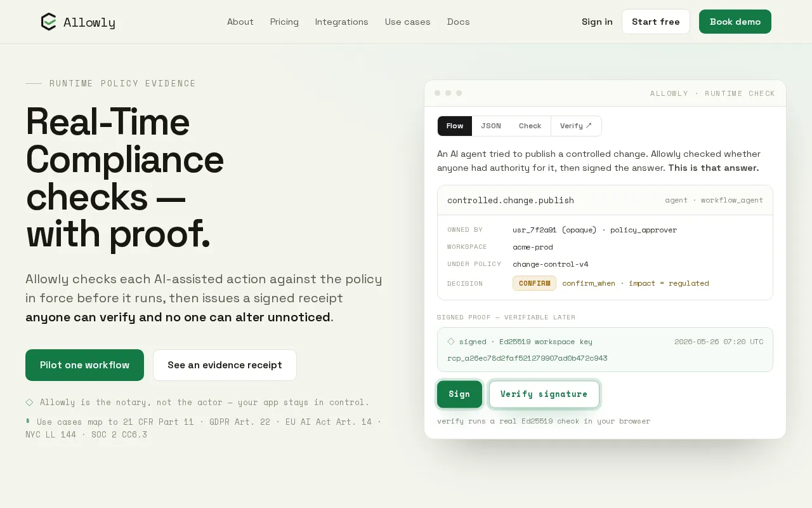The height and width of the screenshot is (508, 812).
Task: Click the 'Real-Time Compliance checks' headline
Action: [124, 177]
